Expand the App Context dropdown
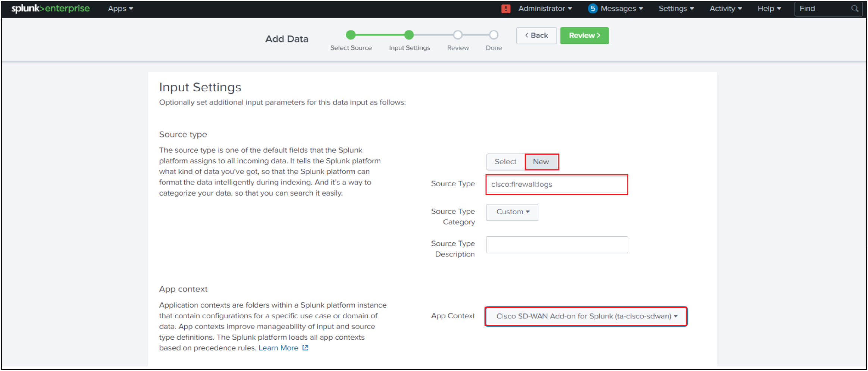 [586, 316]
